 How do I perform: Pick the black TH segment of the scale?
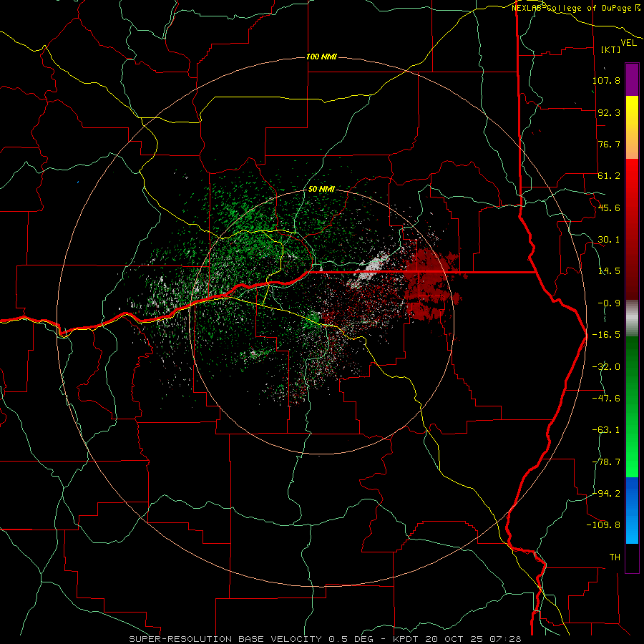coord(632,557)
